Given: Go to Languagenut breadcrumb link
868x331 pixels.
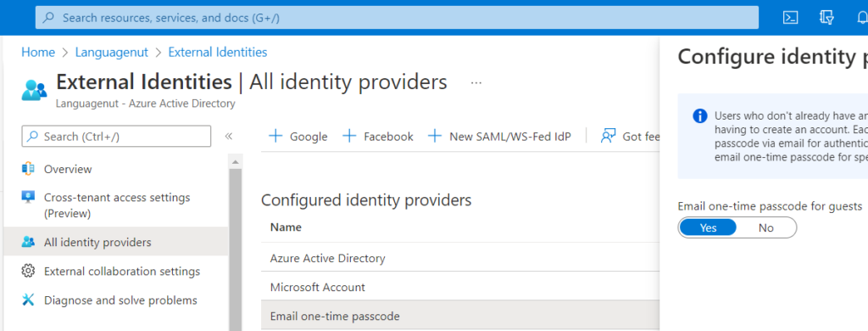Looking at the screenshot, I should tap(112, 52).
